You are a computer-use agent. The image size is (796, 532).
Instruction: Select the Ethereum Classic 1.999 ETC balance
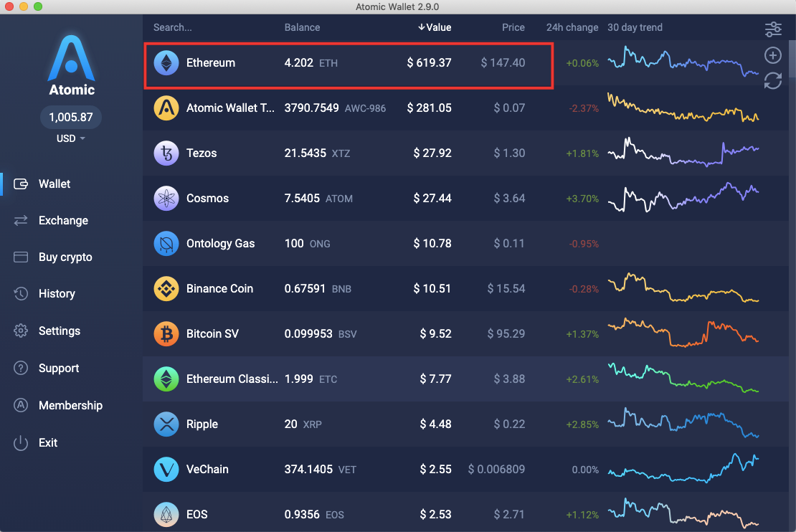coord(311,379)
